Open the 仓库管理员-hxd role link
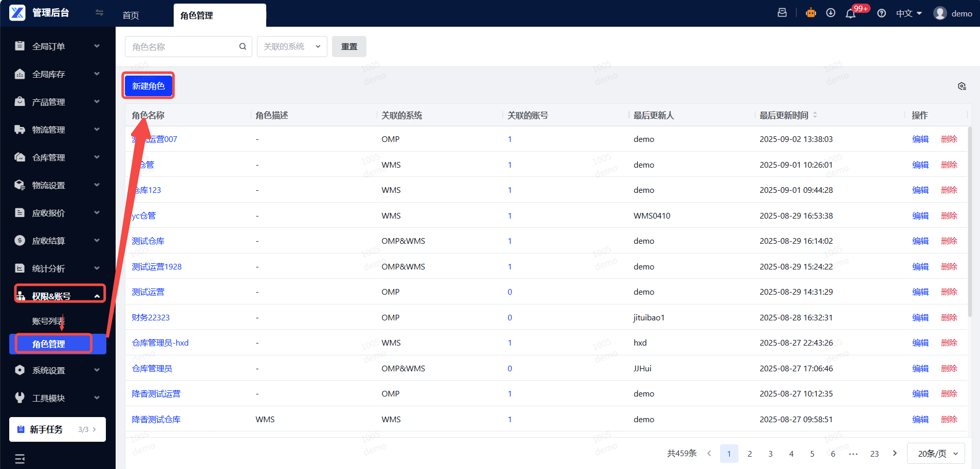This screenshot has height=469, width=980. pyautogui.click(x=160, y=343)
